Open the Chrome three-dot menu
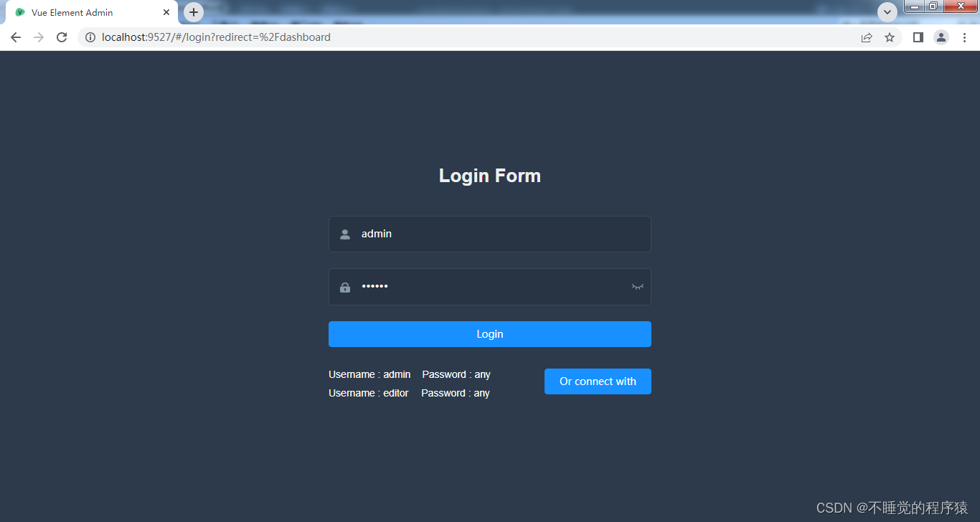The height and width of the screenshot is (522, 980). pyautogui.click(x=965, y=37)
